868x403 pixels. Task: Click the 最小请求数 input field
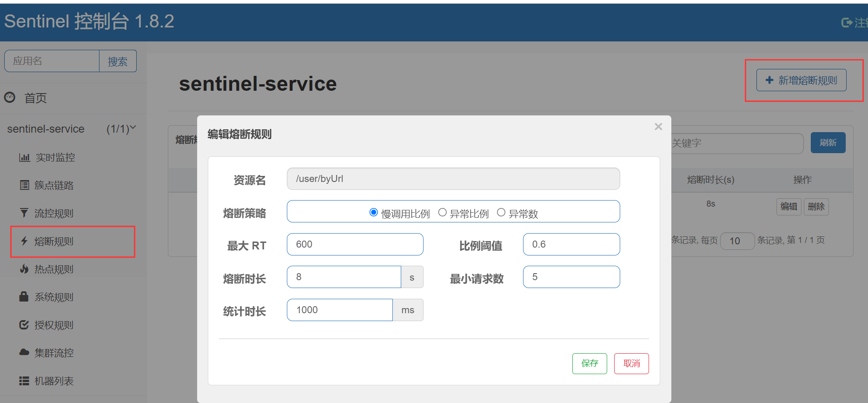571,277
